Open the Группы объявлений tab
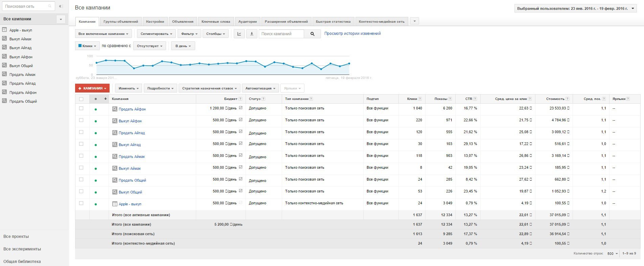 121,22
